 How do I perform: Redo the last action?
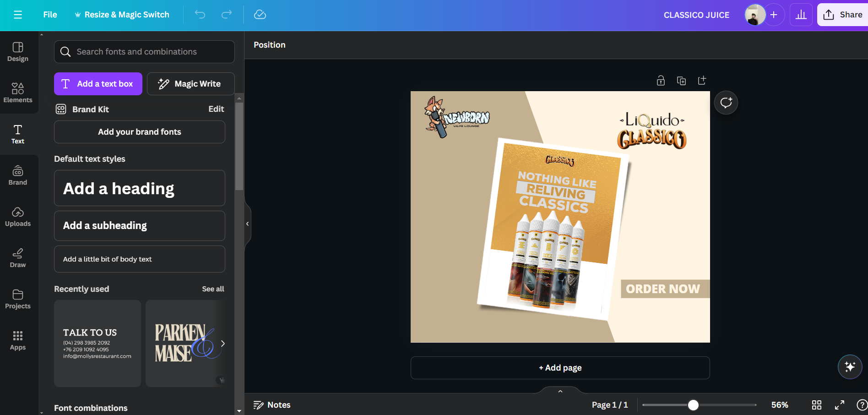click(227, 15)
